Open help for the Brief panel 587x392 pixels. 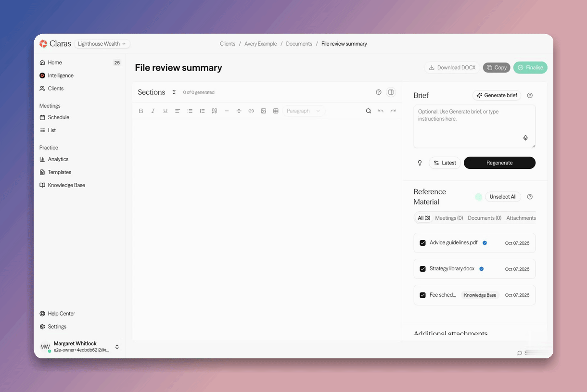pyautogui.click(x=530, y=95)
